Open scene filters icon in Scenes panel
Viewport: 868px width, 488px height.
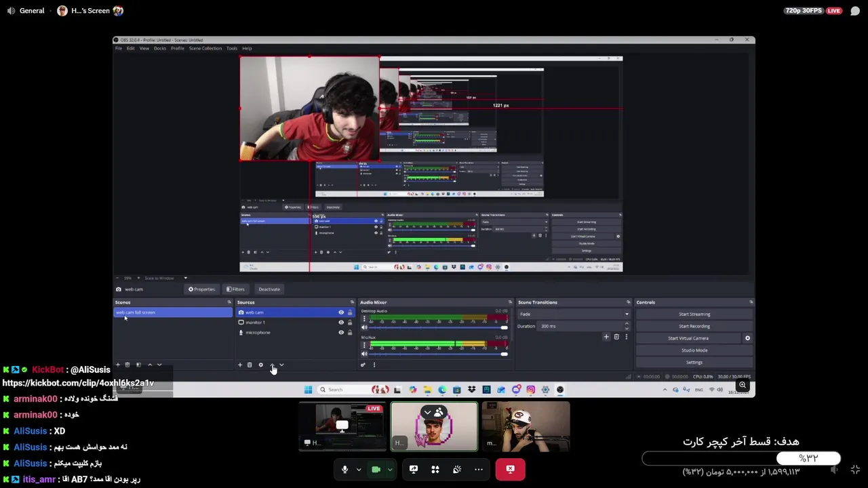pos(138,365)
